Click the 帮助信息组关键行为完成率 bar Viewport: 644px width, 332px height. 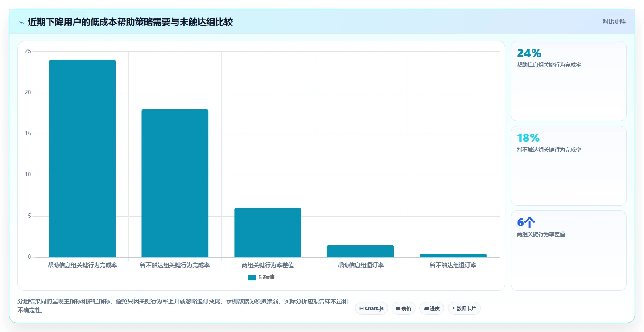pyautogui.click(x=82, y=159)
